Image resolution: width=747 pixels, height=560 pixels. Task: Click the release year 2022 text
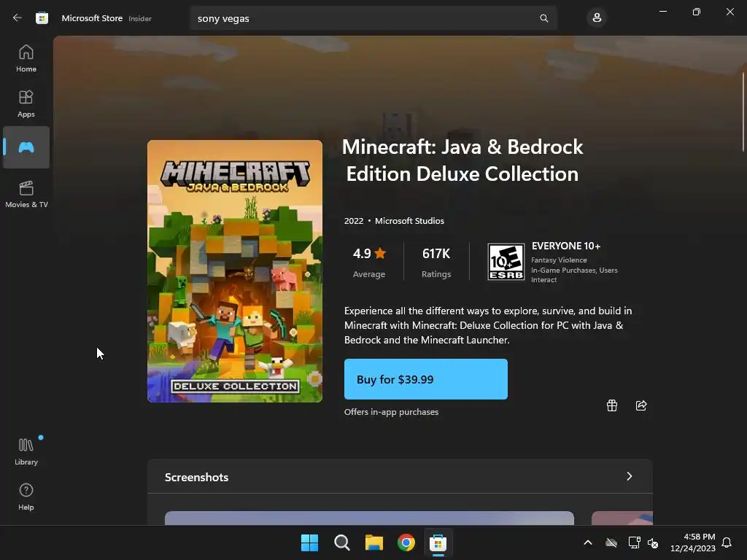coord(354,221)
